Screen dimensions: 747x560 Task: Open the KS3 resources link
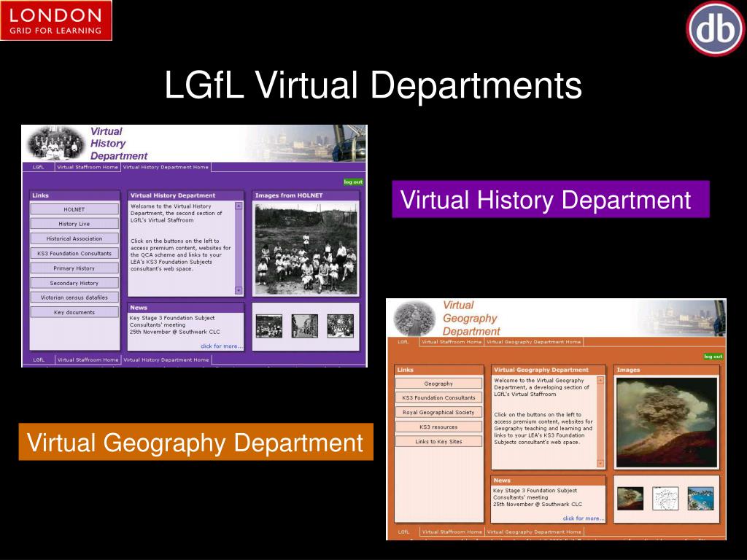(438, 427)
